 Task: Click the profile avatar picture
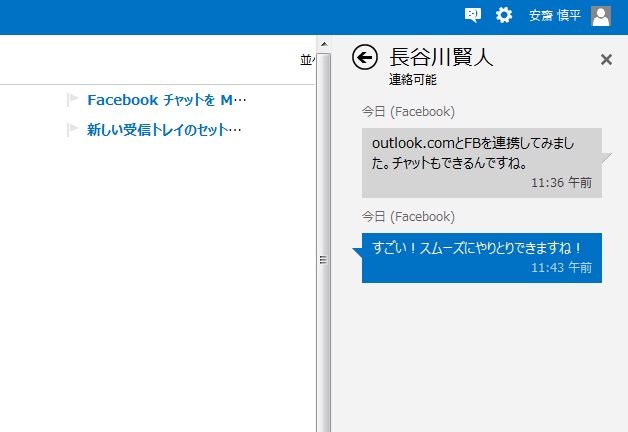pos(601,15)
